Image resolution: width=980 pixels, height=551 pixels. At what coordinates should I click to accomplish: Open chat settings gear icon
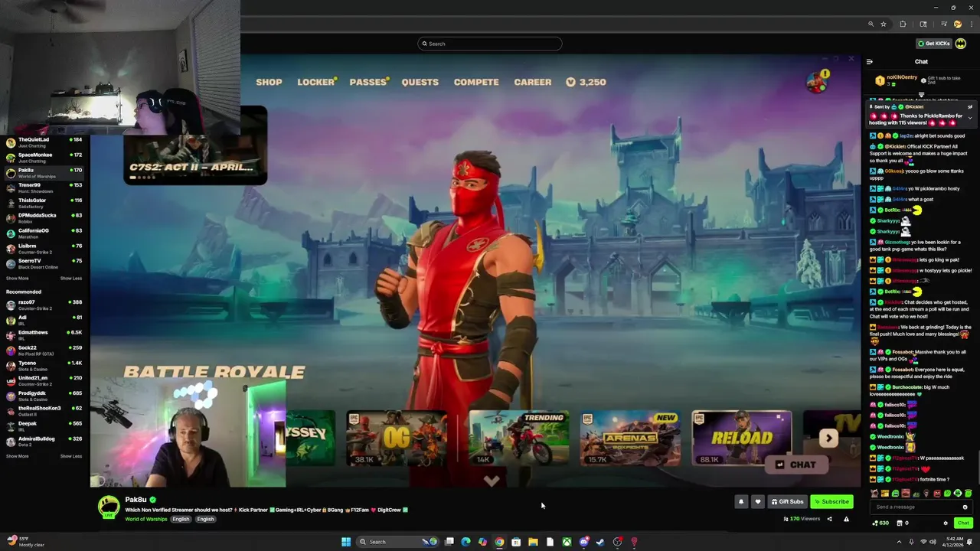pos(946,523)
